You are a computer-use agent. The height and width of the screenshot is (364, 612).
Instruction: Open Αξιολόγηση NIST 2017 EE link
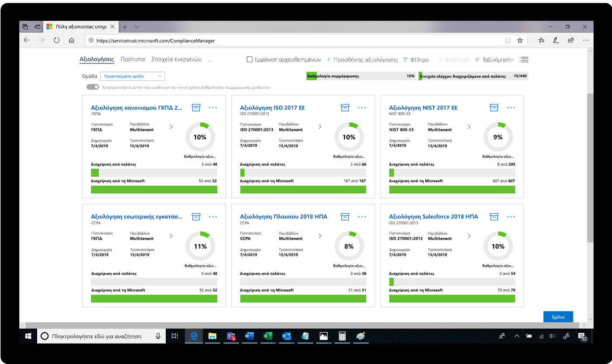[x=423, y=107]
